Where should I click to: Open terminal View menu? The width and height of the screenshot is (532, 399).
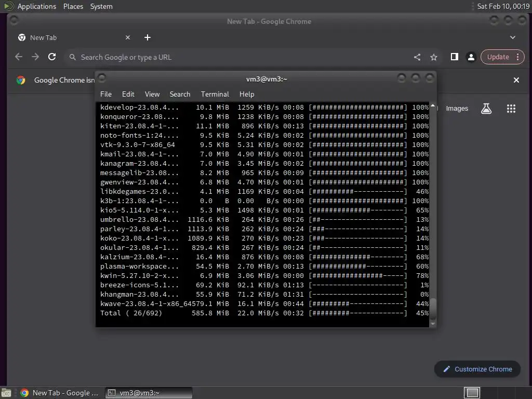click(152, 95)
